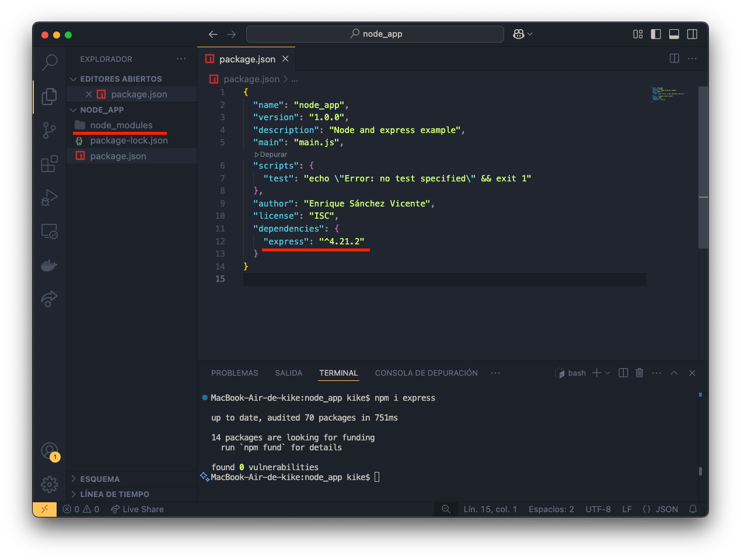
Task: Kill terminal with trash icon
Action: point(639,373)
